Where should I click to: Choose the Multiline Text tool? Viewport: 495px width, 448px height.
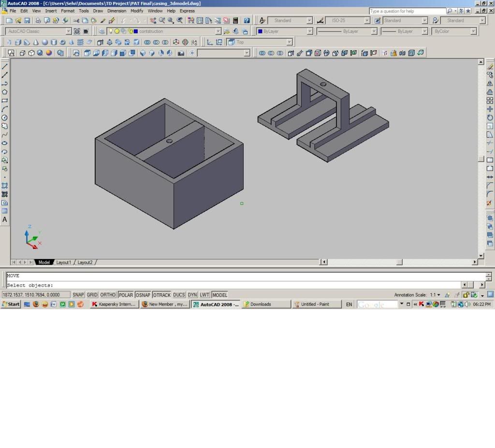[5, 219]
